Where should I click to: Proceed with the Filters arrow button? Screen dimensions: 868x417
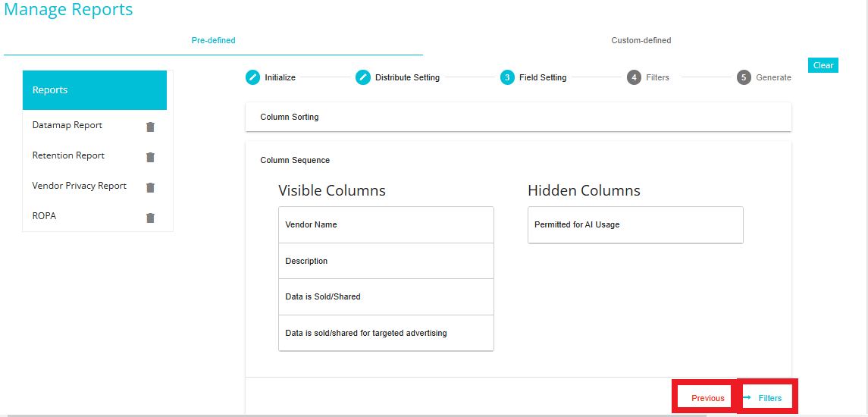pyautogui.click(x=766, y=397)
